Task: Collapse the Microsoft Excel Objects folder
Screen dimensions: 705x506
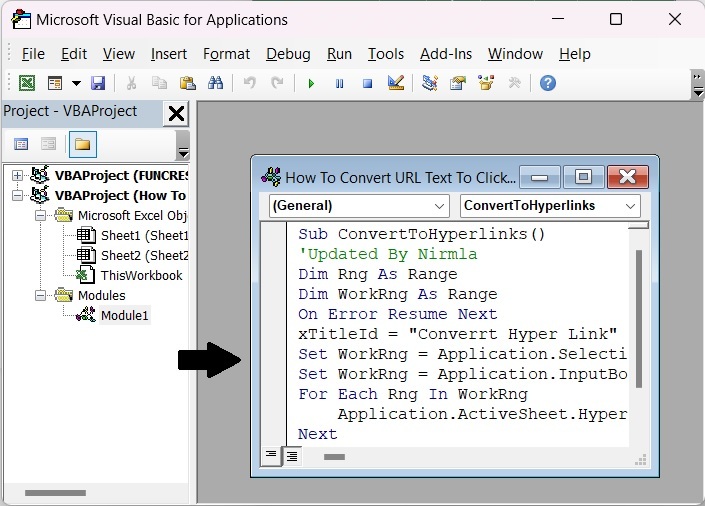Action: [x=40, y=216]
